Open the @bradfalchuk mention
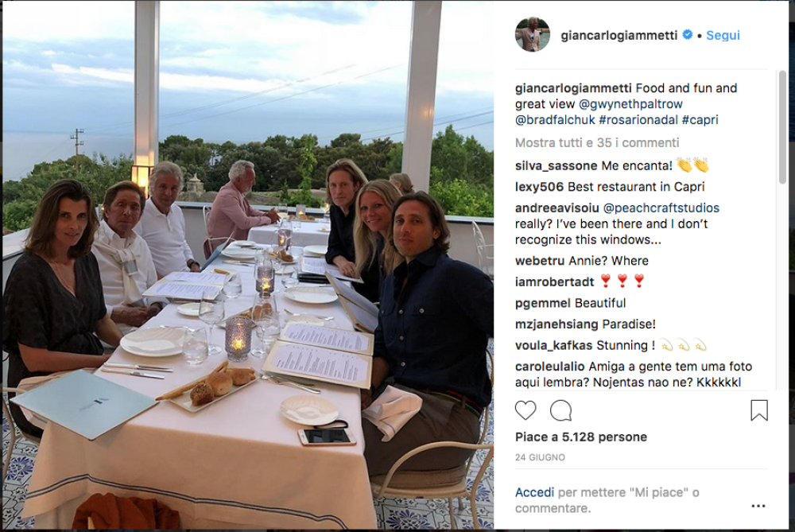Image resolution: width=795 pixels, height=532 pixels. [555, 120]
